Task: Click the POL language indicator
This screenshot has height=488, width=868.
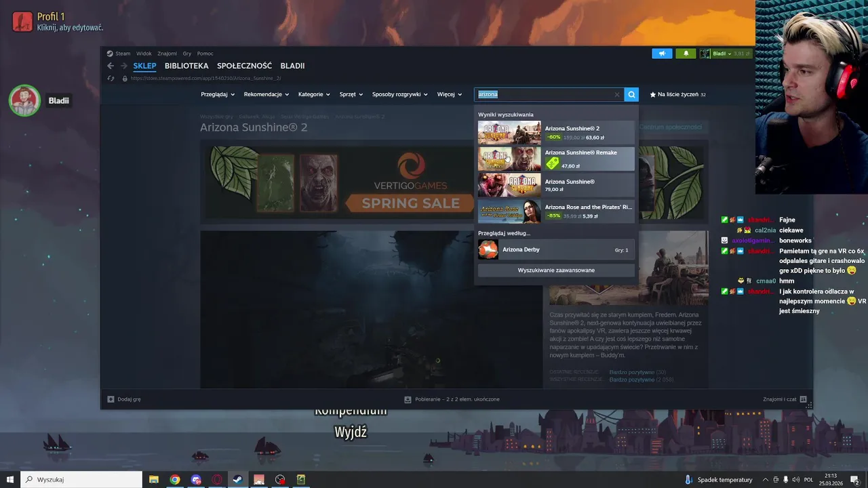Action: pyautogui.click(x=808, y=479)
